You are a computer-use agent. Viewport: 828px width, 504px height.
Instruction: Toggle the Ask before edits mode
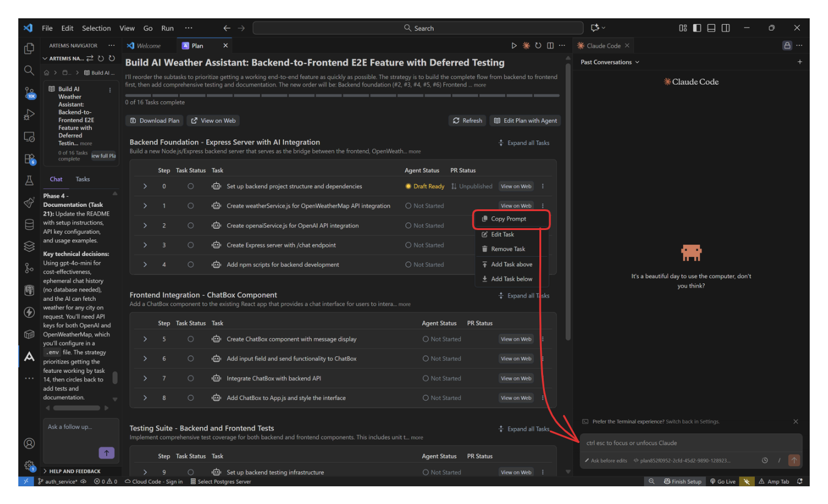[608, 460]
